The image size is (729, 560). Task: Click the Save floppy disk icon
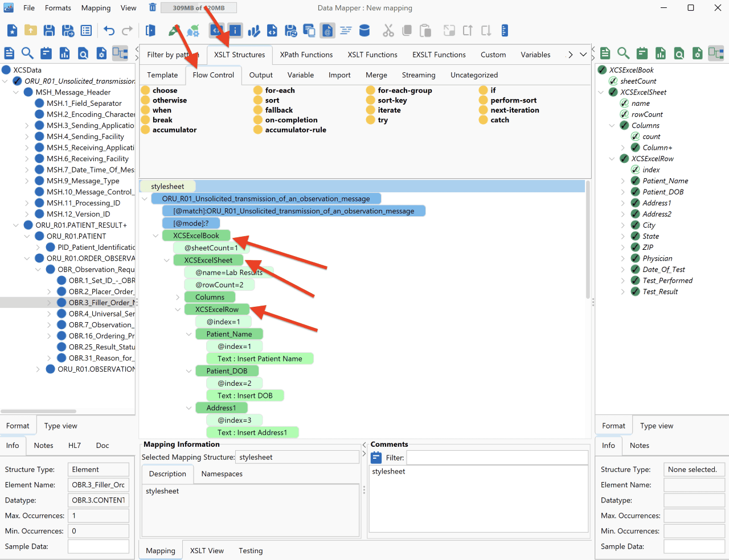(x=49, y=31)
